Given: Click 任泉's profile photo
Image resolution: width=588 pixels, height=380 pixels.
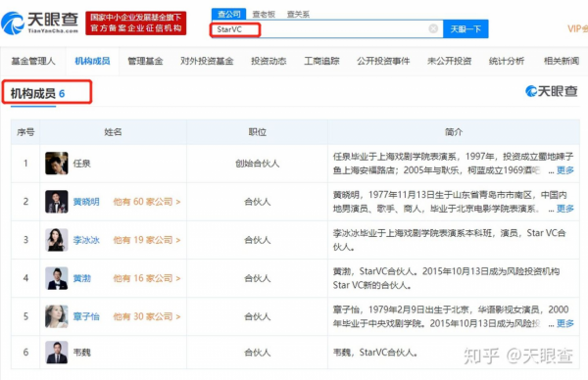Looking at the screenshot, I should pos(57,163).
